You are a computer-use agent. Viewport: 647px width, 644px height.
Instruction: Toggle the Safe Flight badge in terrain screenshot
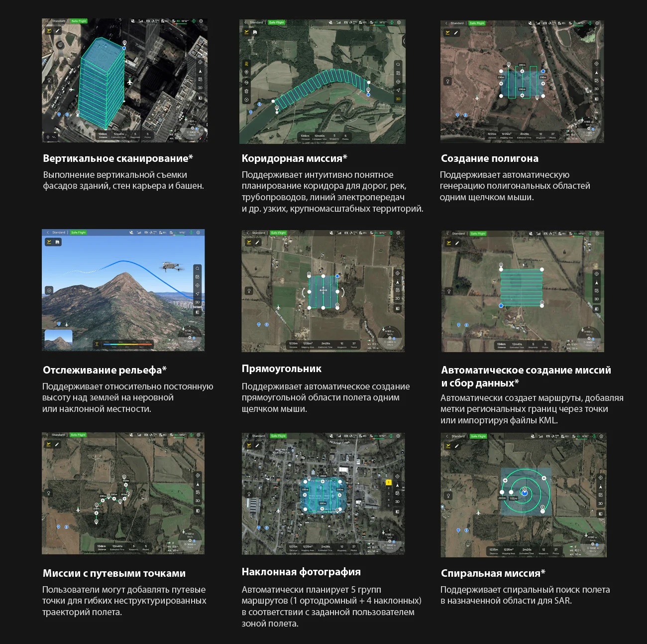click(x=78, y=233)
